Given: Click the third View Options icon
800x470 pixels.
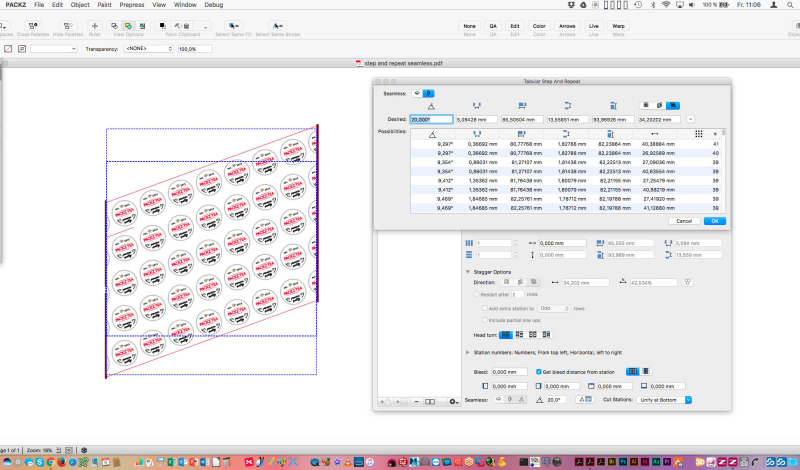Looking at the screenshot, I should 142,26.
